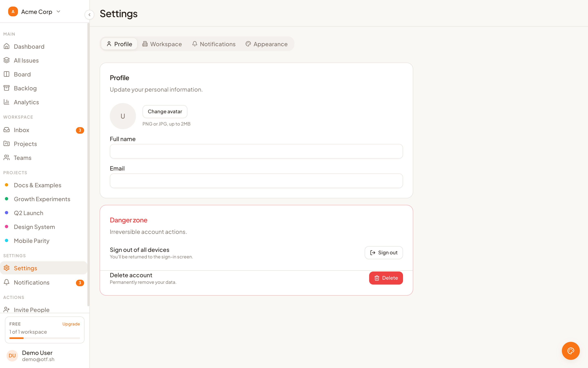Open Growth Experiments project
The image size is (588, 368).
click(44, 199)
